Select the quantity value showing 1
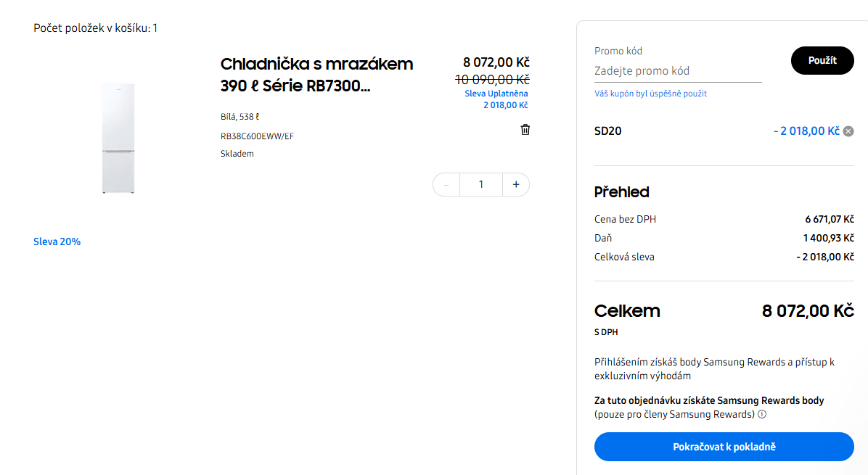The image size is (868, 475). (x=480, y=184)
